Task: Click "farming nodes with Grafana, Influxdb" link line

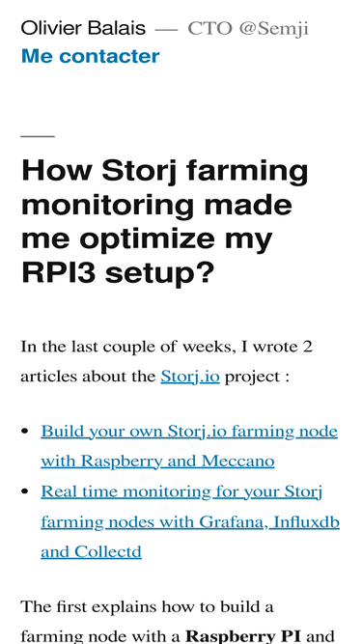Action: point(190,522)
